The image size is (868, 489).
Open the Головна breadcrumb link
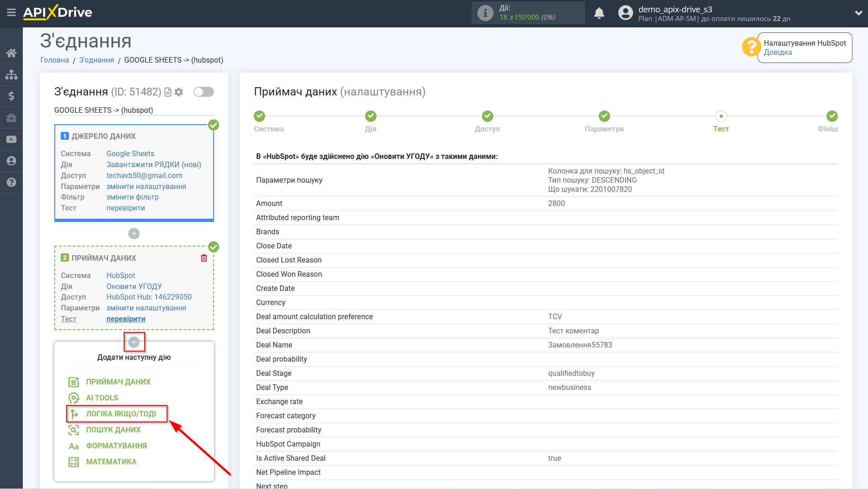coord(55,60)
